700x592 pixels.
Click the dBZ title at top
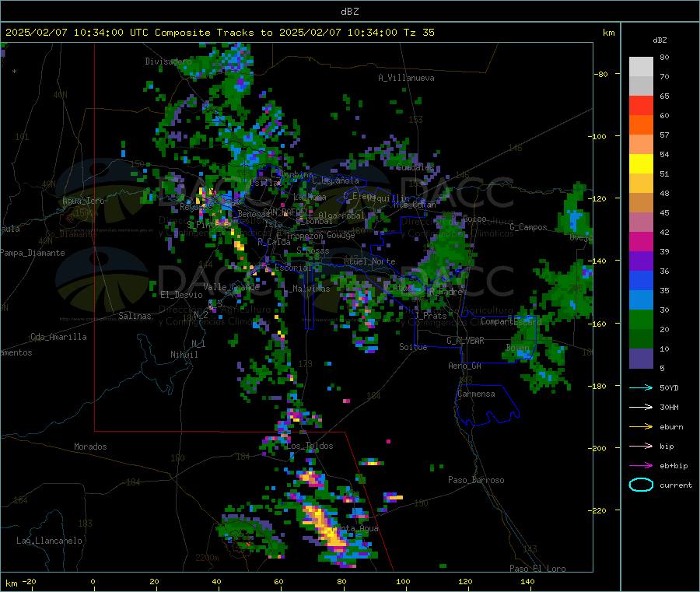click(x=349, y=11)
